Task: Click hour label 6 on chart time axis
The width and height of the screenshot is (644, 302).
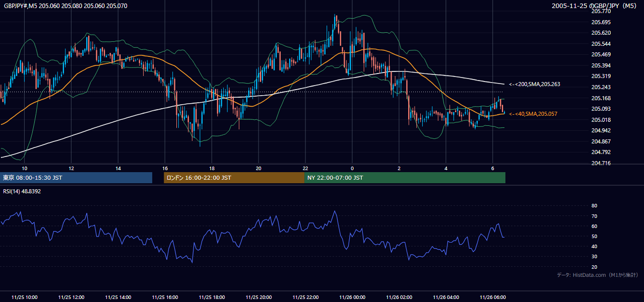Action: (x=493, y=168)
